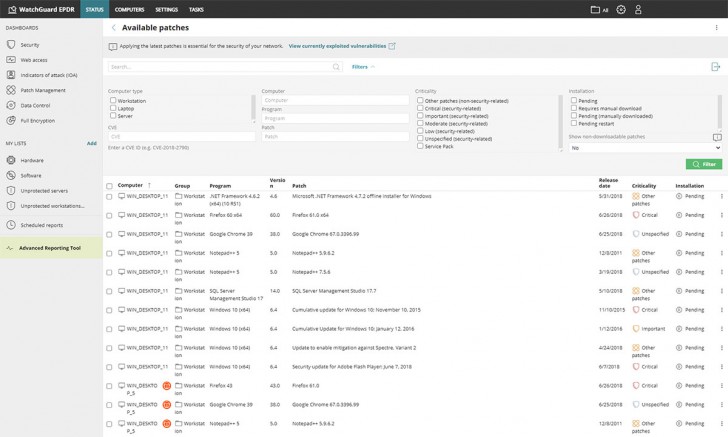Select the .NET Framework 4.6.2 row checkbox

coord(109,196)
